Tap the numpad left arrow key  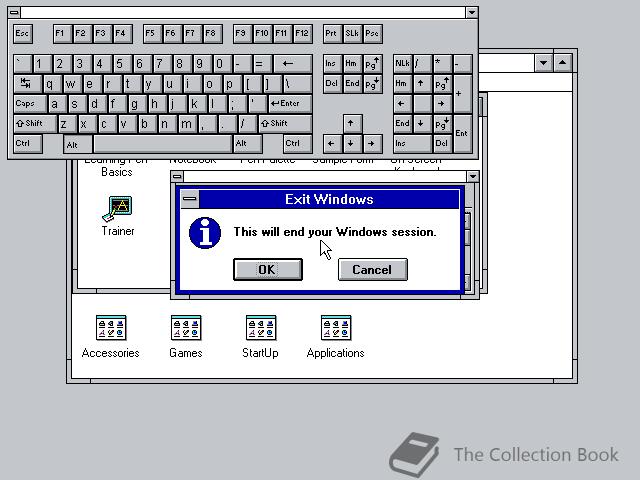(402, 104)
